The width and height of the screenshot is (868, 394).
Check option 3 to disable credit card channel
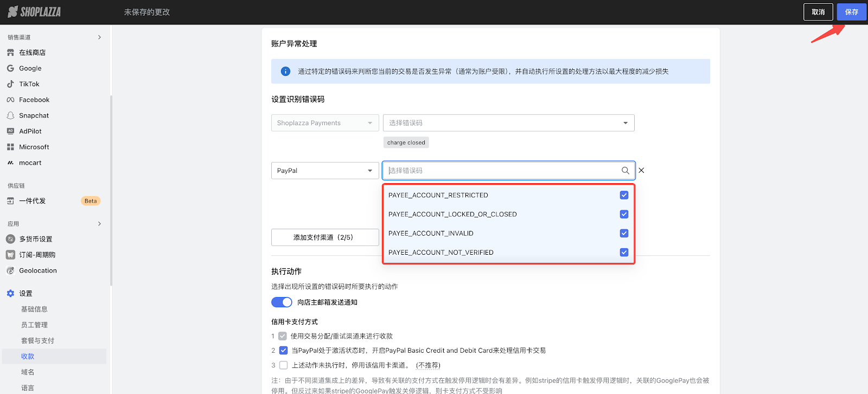pyautogui.click(x=283, y=365)
